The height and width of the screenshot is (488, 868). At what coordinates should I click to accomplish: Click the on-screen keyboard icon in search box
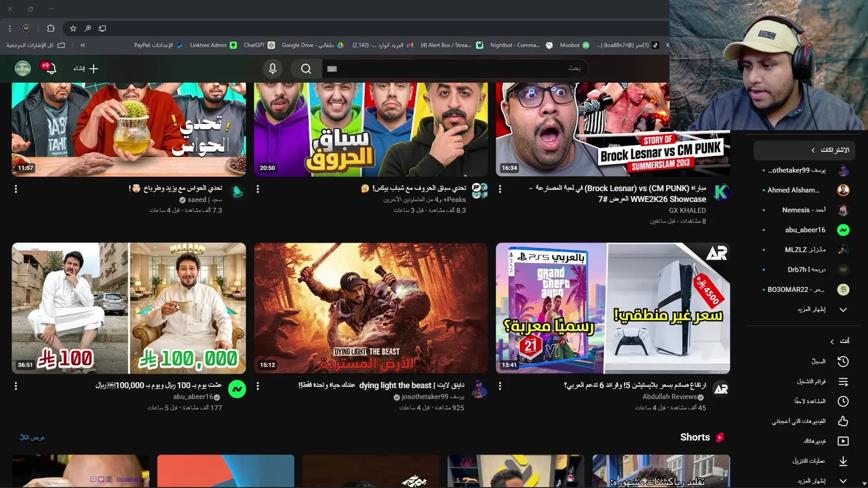pos(332,68)
